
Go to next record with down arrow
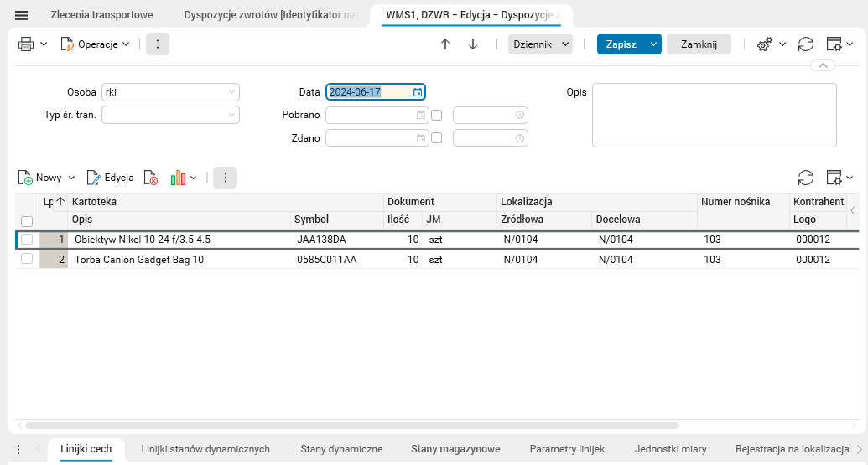click(x=473, y=44)
